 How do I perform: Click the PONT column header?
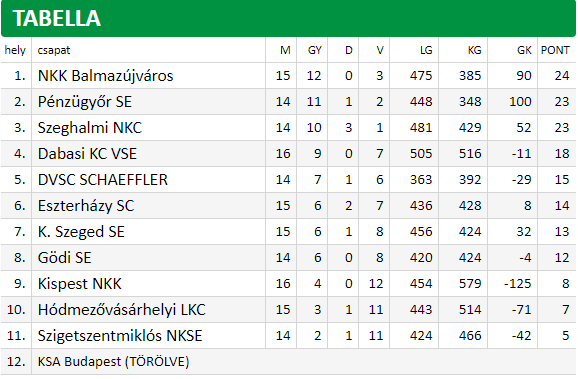(x=555, y=50)
